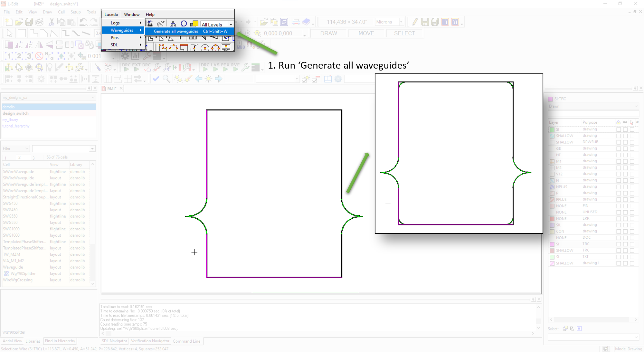Click the Cut scissors icon

click(x=51, y=22)
